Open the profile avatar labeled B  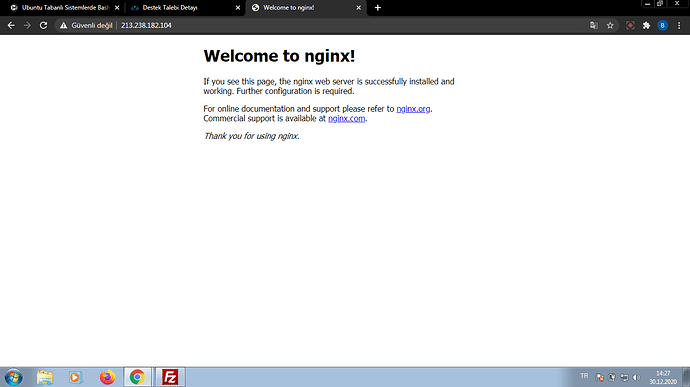click(x=662, y=26)
